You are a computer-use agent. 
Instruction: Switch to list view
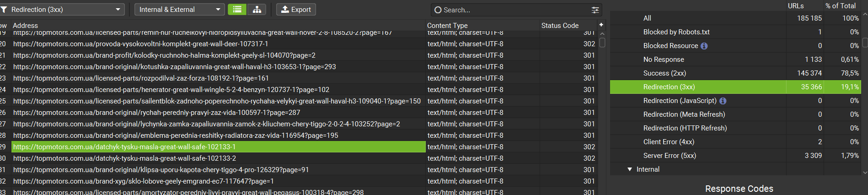[237, 10]
